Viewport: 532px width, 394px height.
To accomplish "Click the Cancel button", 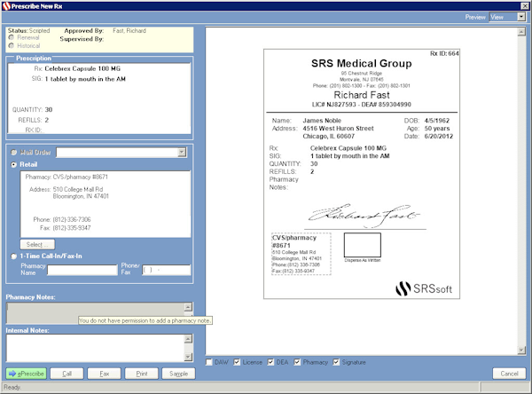I will click(509, 374).
